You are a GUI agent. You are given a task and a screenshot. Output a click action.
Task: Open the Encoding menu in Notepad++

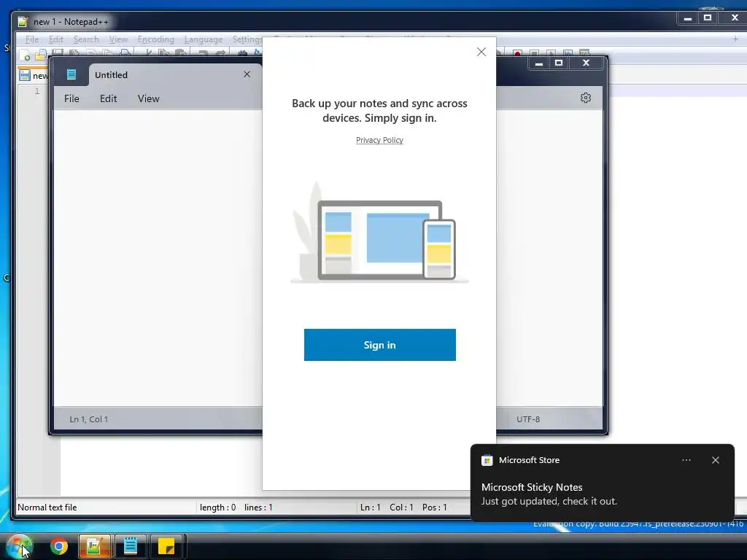(156, 39)
